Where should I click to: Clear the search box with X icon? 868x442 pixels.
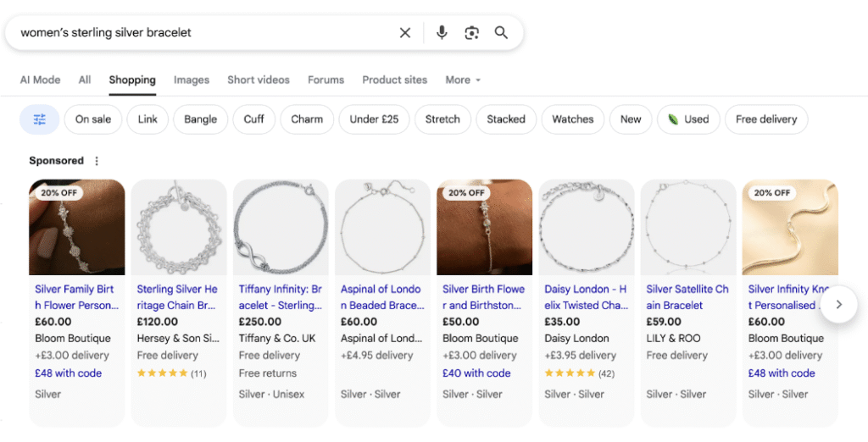click(x=405, y=33)
